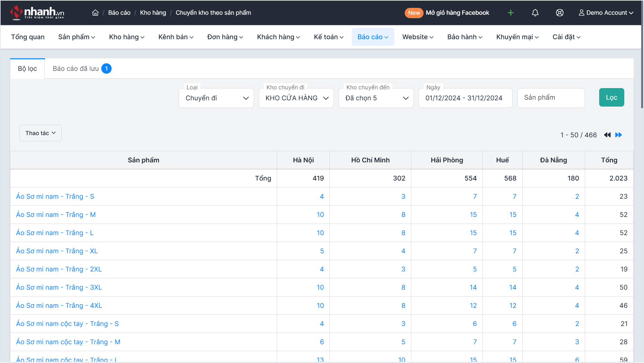Viewport: 644px width, 363px height.
Task: Open Khách hàng menu
Action: click(x=278, y=37)
